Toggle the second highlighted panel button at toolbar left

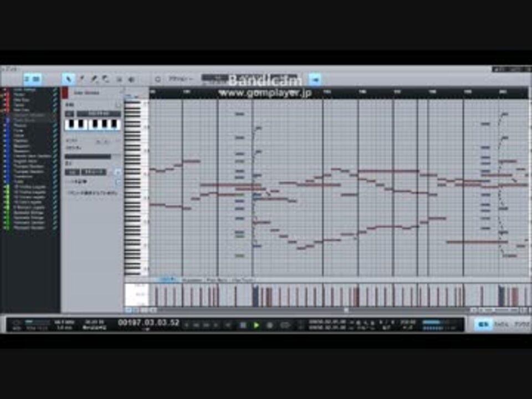[x=37, y=79]
